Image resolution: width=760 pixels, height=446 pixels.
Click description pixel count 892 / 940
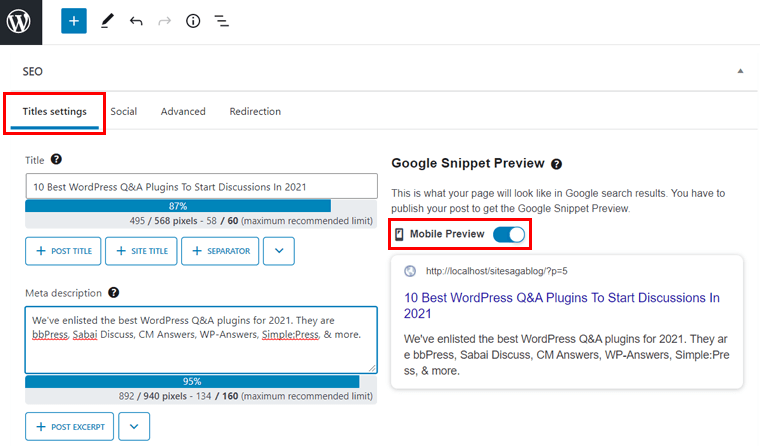[x=153, y=397]
